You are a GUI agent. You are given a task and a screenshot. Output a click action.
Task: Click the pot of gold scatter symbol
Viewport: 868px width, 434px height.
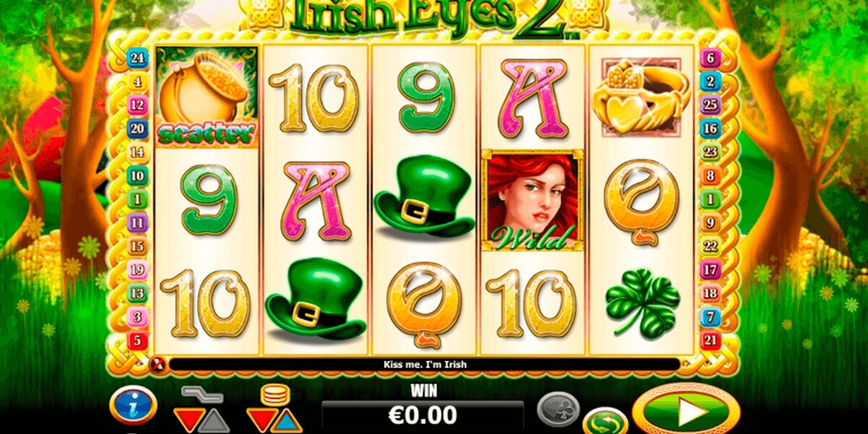pos(207,97)
